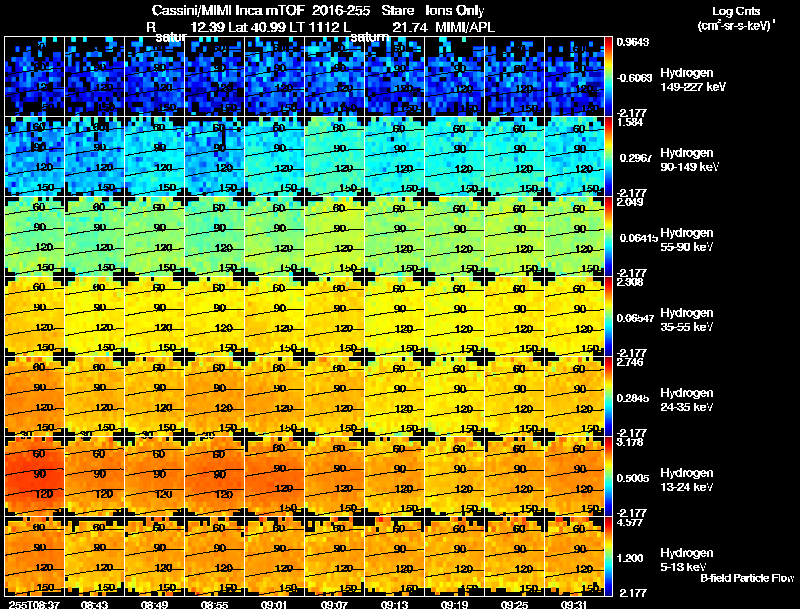Select the 'Hydrogen 35-55 keV' channel label
Viewport: 800px width, 609px height.
tap(687, 320)
